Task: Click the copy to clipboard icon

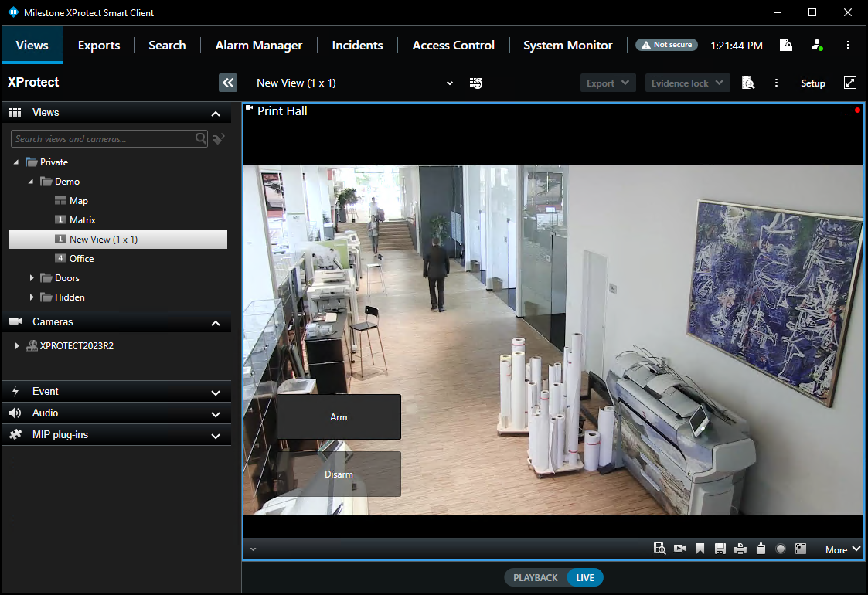Action: [761, 549]
